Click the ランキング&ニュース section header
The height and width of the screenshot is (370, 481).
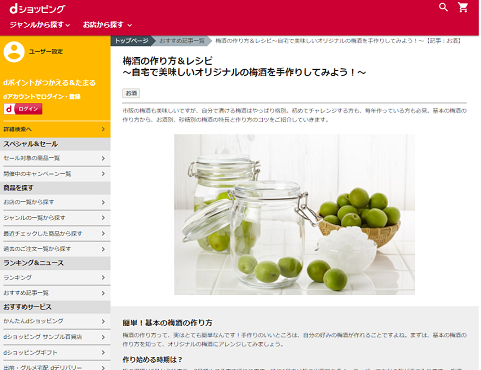point(55,263)
